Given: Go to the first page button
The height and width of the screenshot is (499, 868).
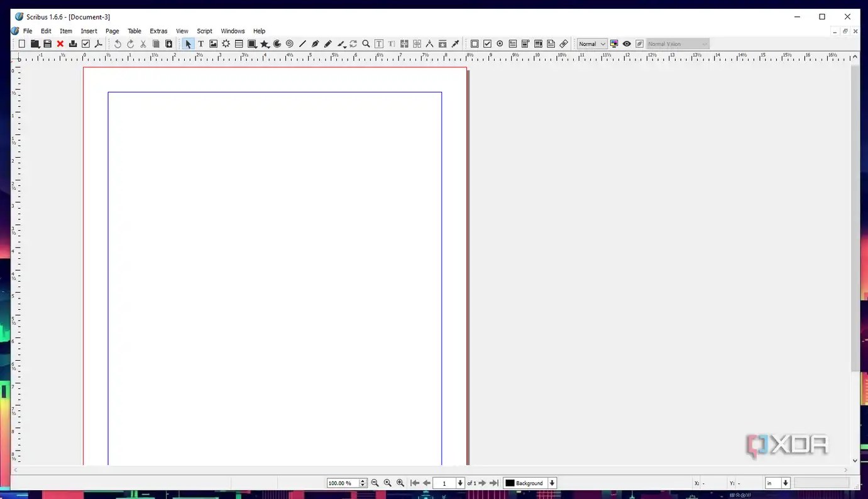Looking at the screenshot, I should (415, 483).
